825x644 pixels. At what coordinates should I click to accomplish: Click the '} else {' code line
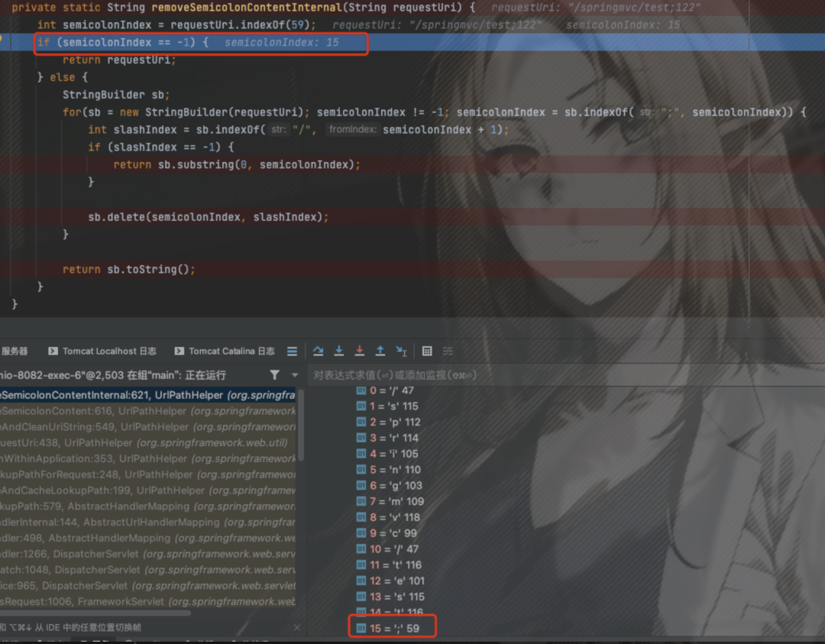(x=63, y=77)
